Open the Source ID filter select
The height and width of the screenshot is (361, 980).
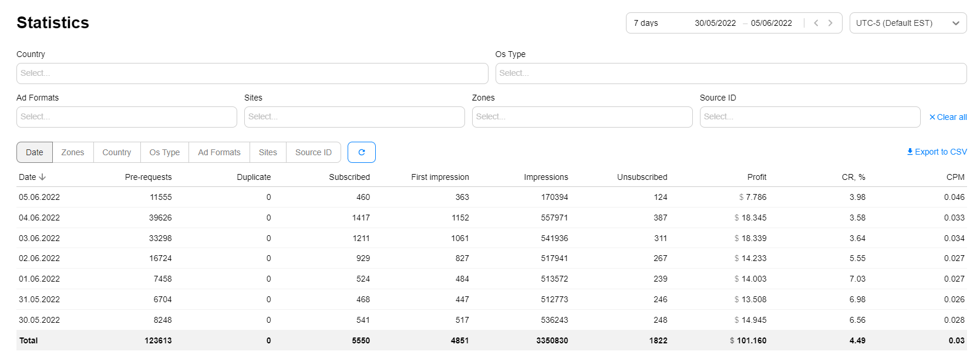(809, 117)
